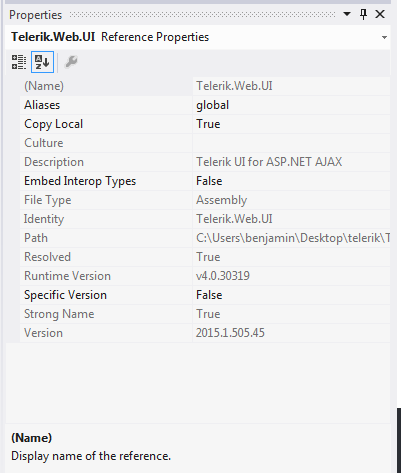Click 'Telerik UI for ASP.NET AJAX' description value
Screen dimensions: 401x473
(x=269, y=162)
